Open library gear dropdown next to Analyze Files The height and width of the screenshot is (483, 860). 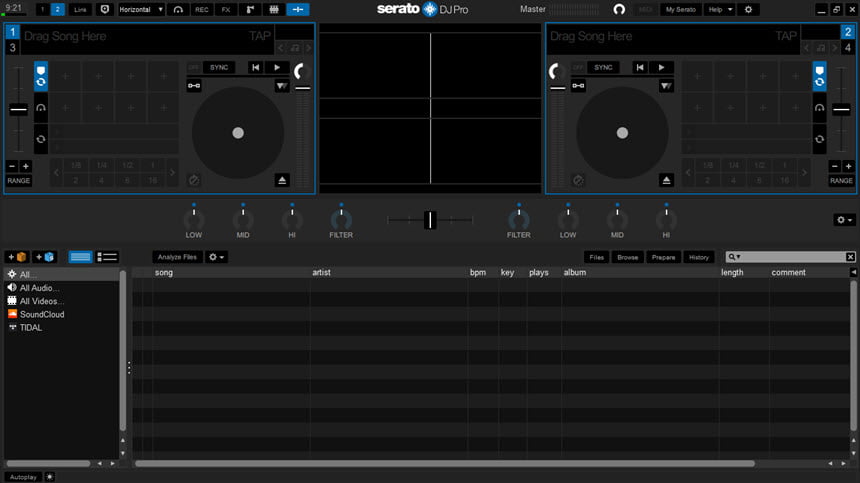pyautogui.click(x=216, y=257)
